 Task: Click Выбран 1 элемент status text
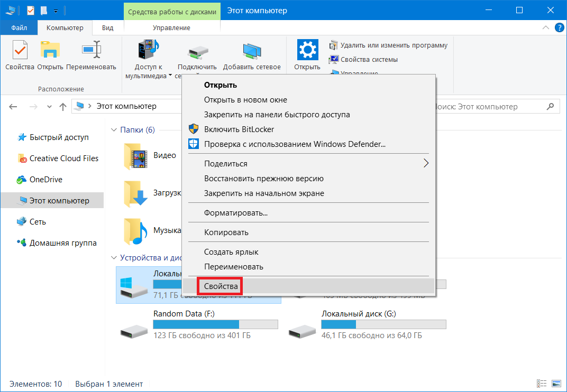point(109,384)
